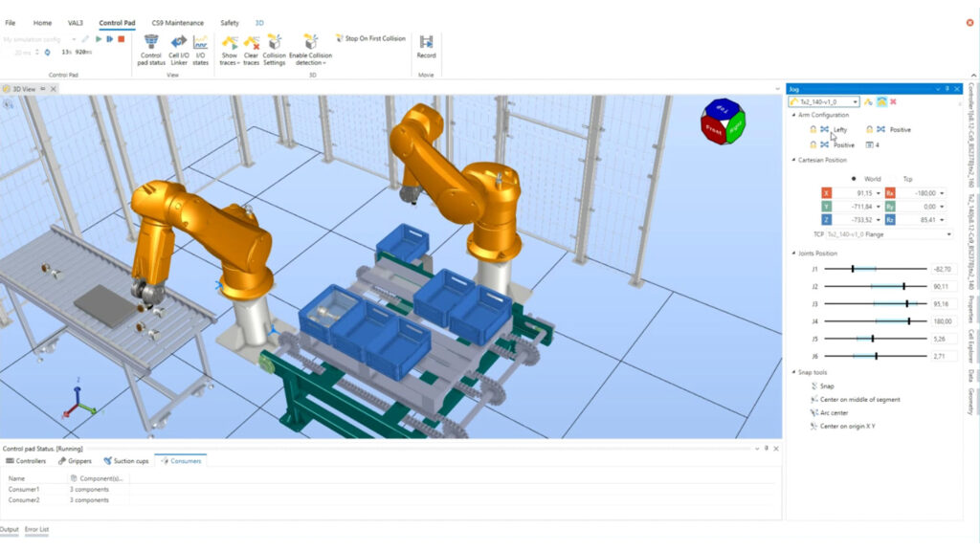Click the Cell I/O Linker icon
The height and width of the screenshot is (551, 980).
pyautogui.click(x=178, y=48)
